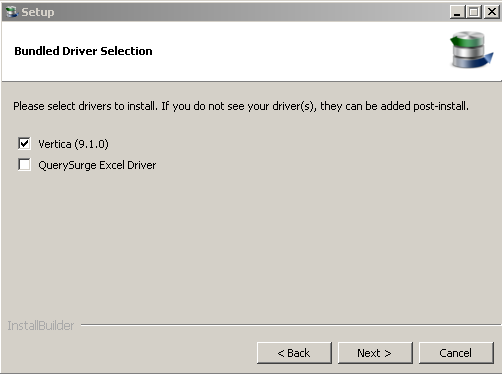
Task: Minimize the Setup window
Action: pyautogui.click(x=457, y=12)
